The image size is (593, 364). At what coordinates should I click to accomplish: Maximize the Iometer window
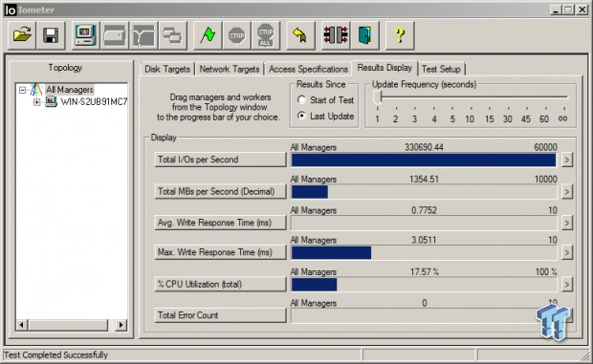(x=568, y=10)
